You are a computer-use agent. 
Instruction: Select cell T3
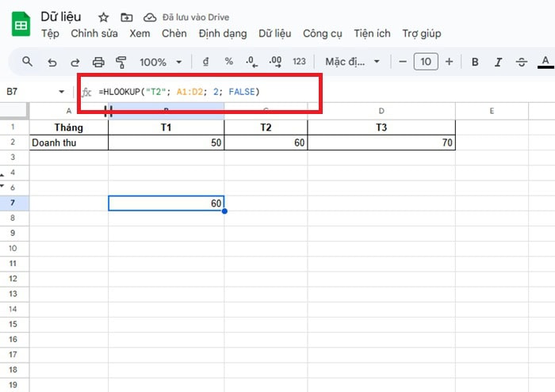pos(381,127)
